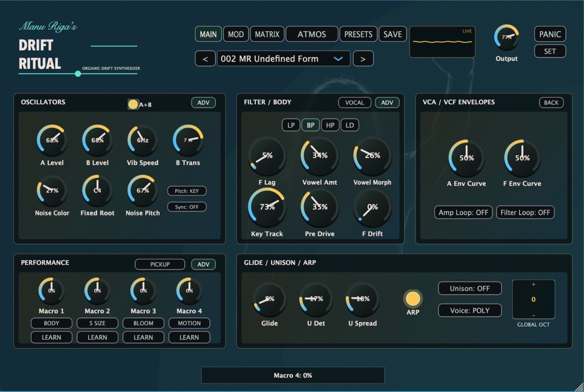Image resolution: width=584 pixels, height=392 pixels.
Task: Click the Macro 1 knob
Action: pos(51,291)
